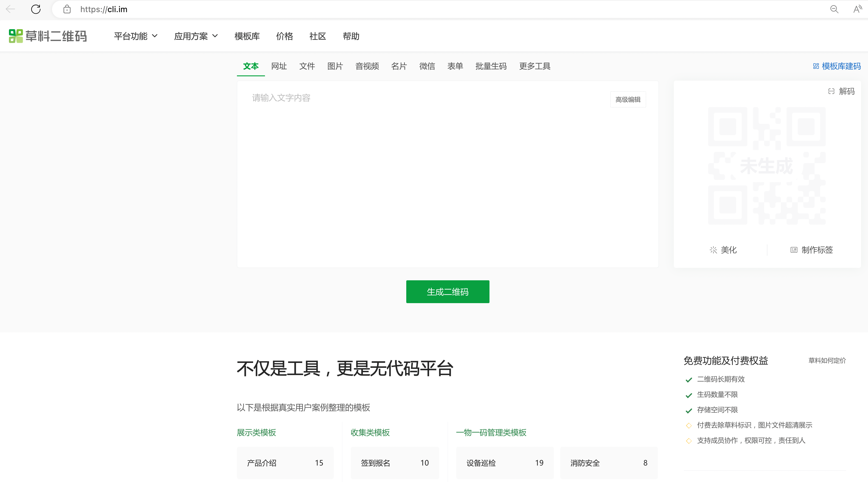Click the read aloud icon
868x482 pixels.
857,9
